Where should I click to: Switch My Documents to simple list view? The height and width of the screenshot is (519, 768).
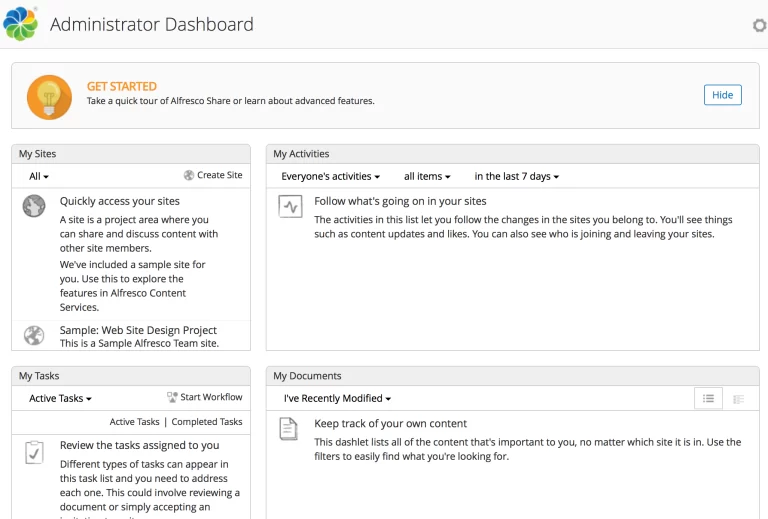(x=708, y=399)
